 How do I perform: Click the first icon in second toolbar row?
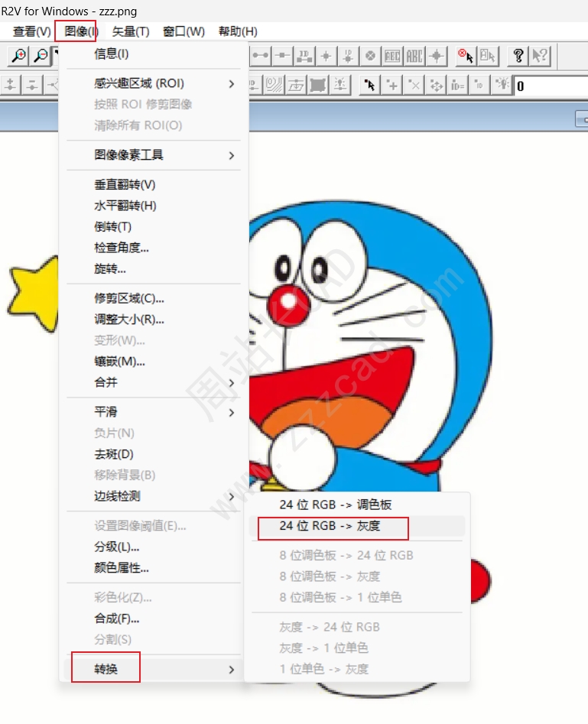[x=10, y=85]
